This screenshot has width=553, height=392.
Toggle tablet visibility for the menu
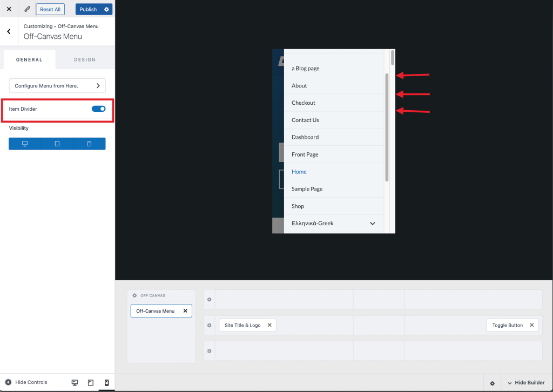click(x=57, y=144)
